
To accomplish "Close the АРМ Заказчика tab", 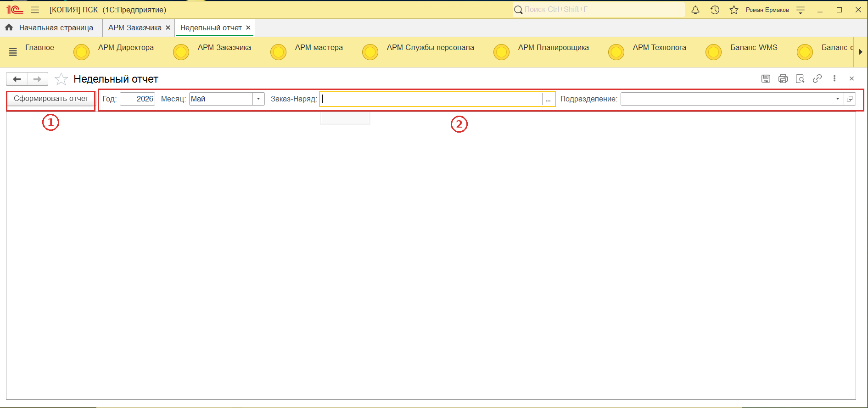I will click(x=168, y=28).
